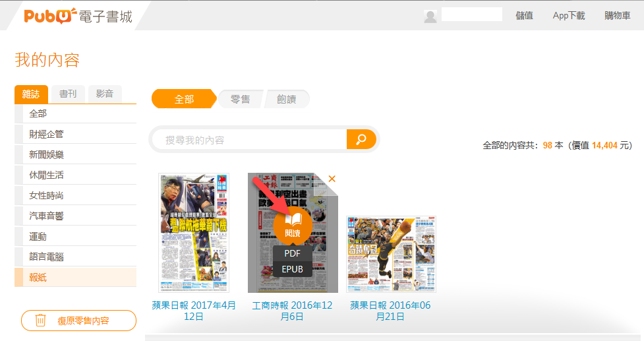
Task: Click the 14,404 元 value text
Action: (x=610, y=146)
